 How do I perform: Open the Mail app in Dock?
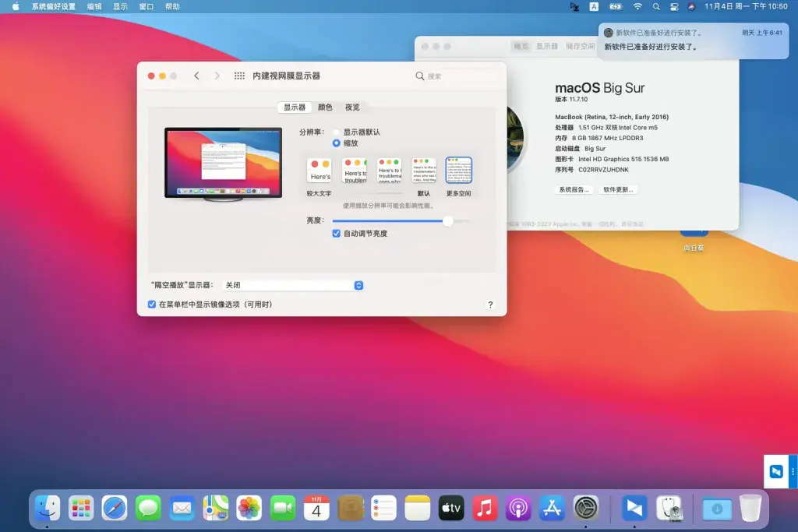point(182,508)
